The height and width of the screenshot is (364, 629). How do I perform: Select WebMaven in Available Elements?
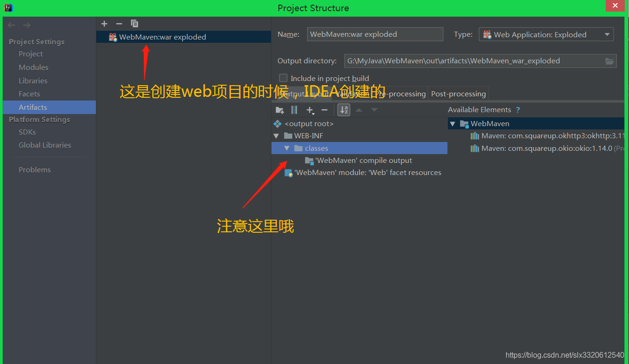pyautogui.click(x=536, y=124)
